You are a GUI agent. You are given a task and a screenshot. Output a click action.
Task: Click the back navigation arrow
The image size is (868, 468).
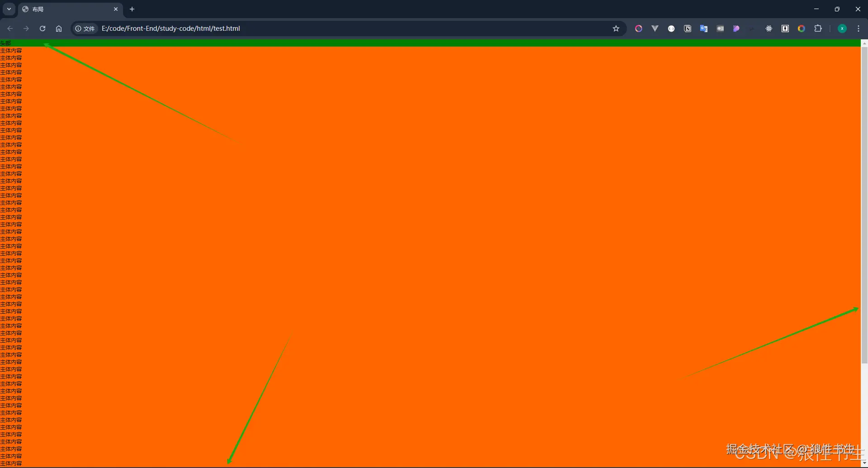[x=10, y=29]
